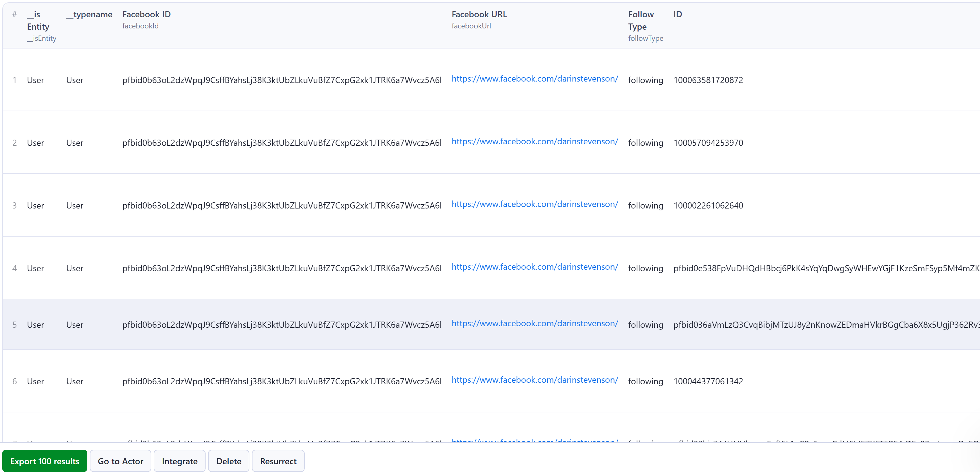This screenshot has height=472, width=980.
Task: Open Facebook URL for row 1
Action: pos(534,79)
